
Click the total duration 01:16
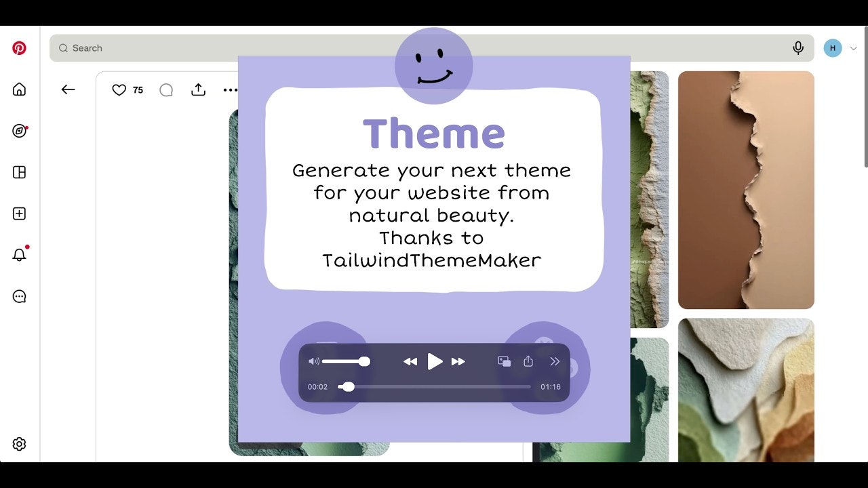pos(551,387)
